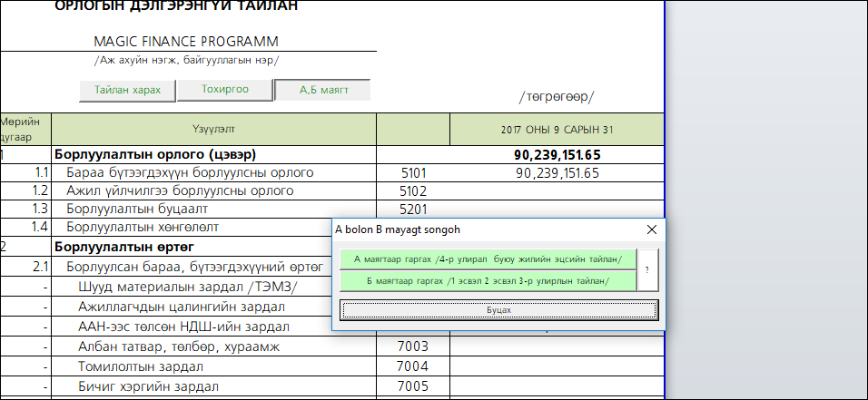
Task: Select the bold 90,239,151.65 total cell
Action: click(x=557, y=155)
